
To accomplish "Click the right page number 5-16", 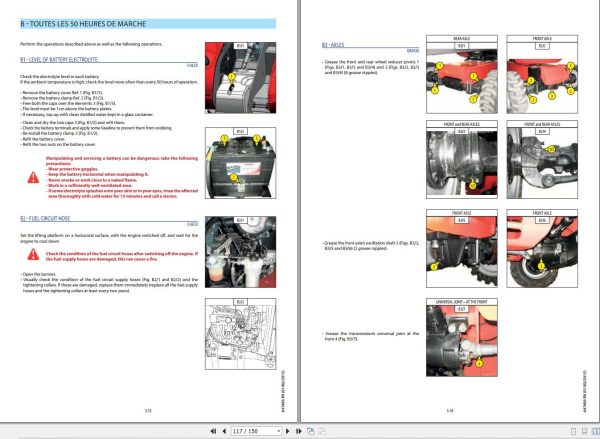I will coord(450,411).
